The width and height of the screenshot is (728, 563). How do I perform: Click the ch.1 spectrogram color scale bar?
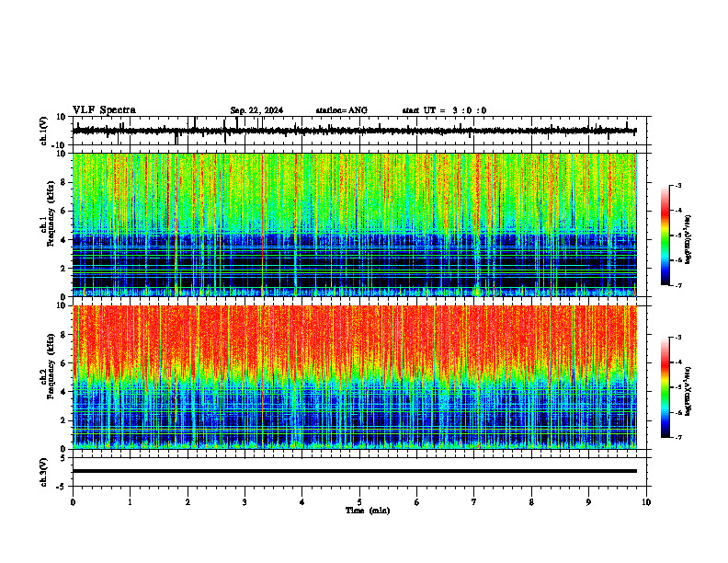pos(665,236)
